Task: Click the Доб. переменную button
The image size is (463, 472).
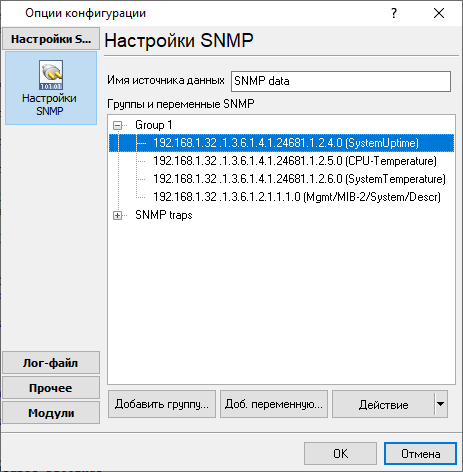Action: point(274,404)
